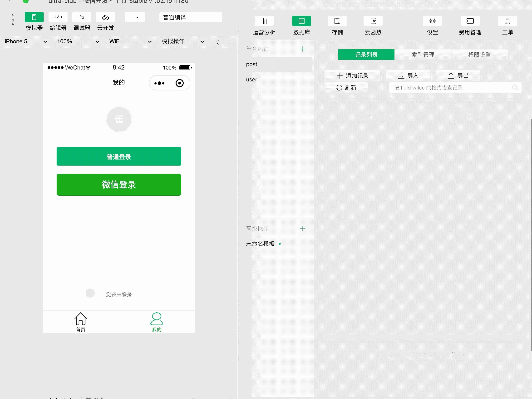Open the Operations Analysis icon
This screenshot has height=399, width=532.
click(264, 21)
